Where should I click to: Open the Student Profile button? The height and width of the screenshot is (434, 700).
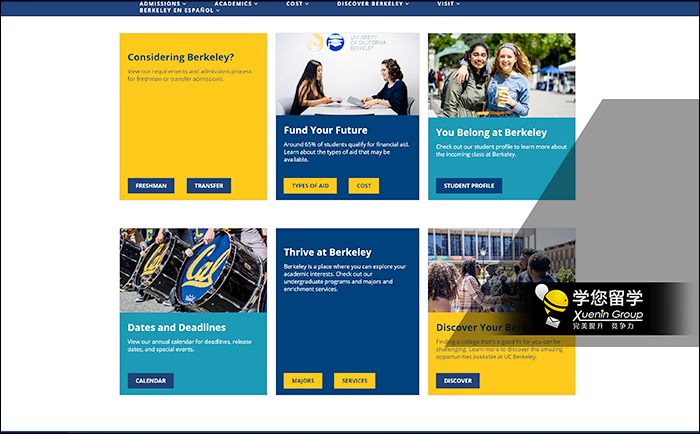[469, 186]
